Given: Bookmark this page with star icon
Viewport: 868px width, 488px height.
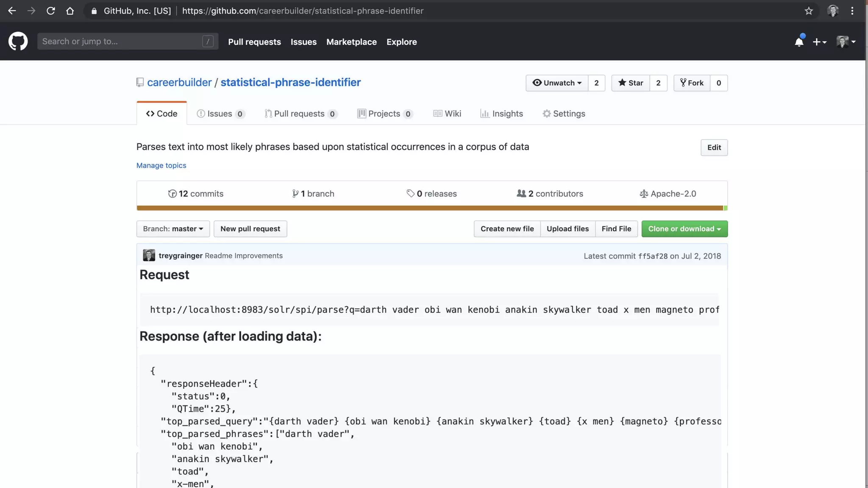Looking at the screenshot, I should [809, 11].
